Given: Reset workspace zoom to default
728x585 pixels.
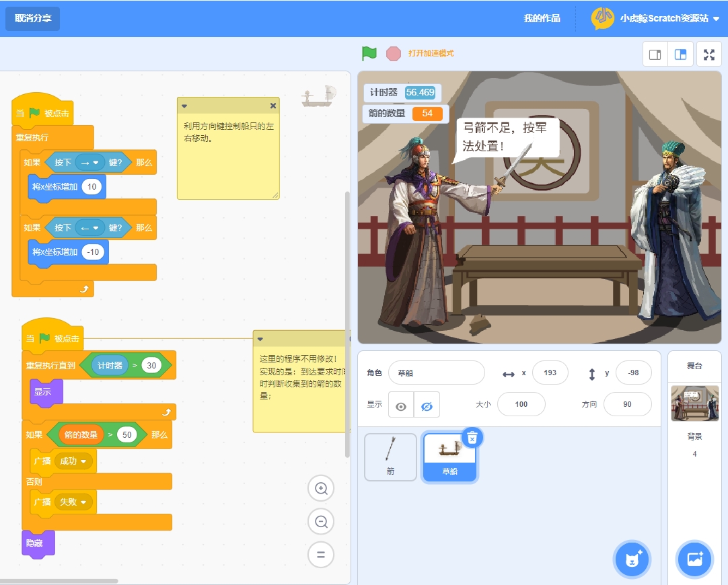Looking at the screenshot, I should (321, 554).
